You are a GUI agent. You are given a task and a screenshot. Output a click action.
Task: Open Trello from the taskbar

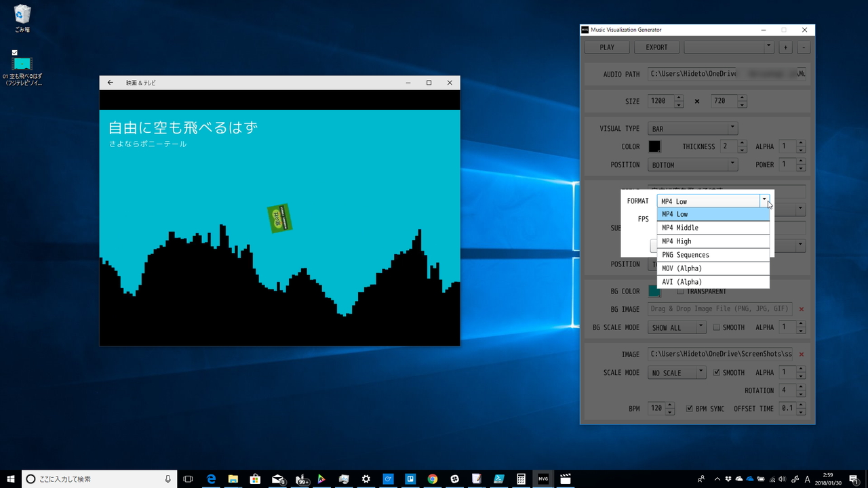click(410, 479)
